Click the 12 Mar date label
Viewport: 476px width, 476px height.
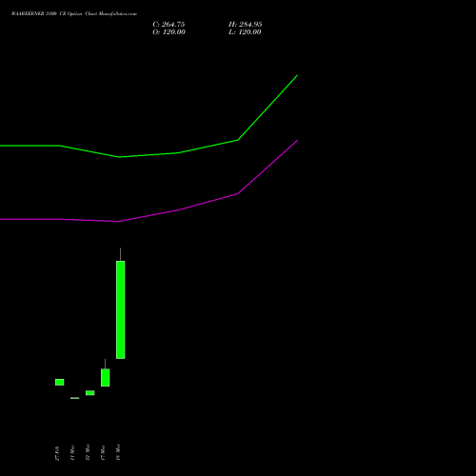coord(88,452)
